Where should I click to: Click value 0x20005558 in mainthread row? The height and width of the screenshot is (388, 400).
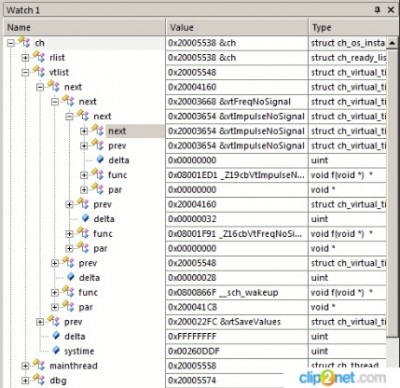tap(192, 365)
